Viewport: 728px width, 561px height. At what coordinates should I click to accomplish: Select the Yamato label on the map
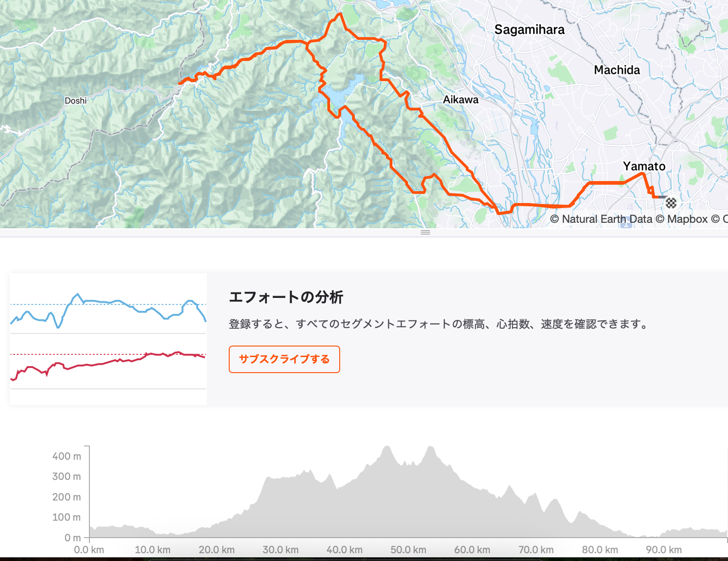point(644,166)
